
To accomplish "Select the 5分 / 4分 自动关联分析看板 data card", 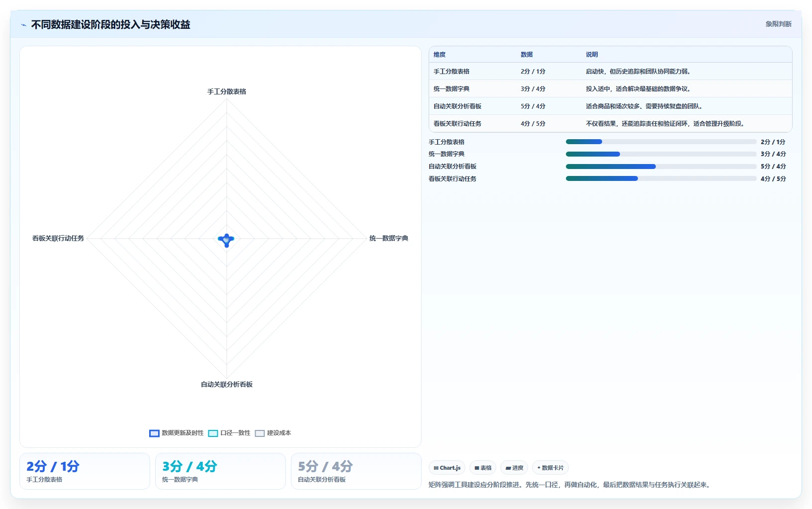I will pos(356,471).
